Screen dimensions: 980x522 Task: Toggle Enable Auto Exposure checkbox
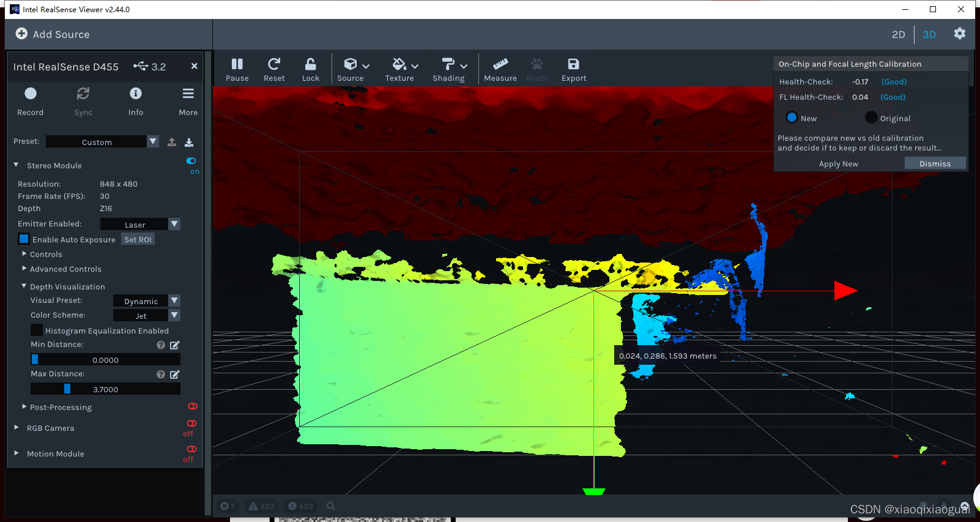point(24,239)
